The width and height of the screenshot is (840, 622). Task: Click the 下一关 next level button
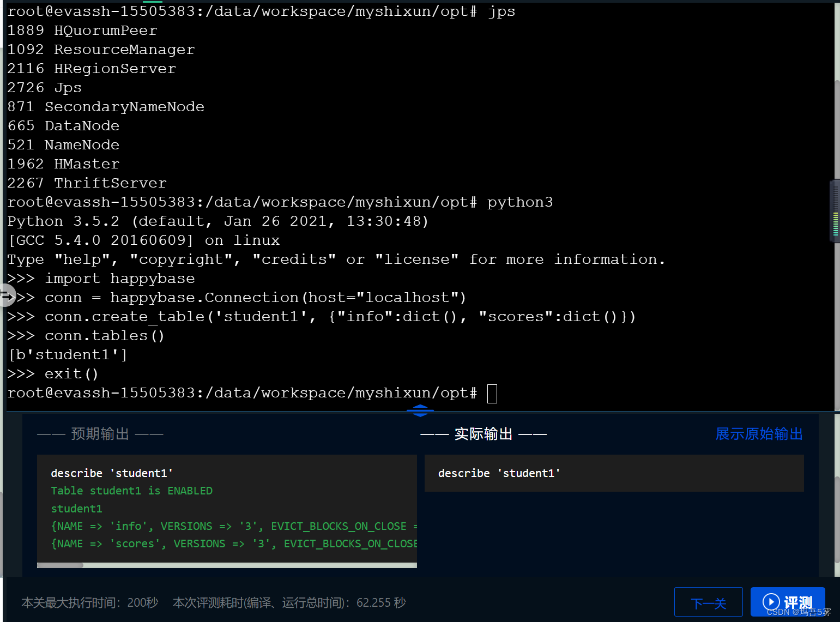[709, 602]
